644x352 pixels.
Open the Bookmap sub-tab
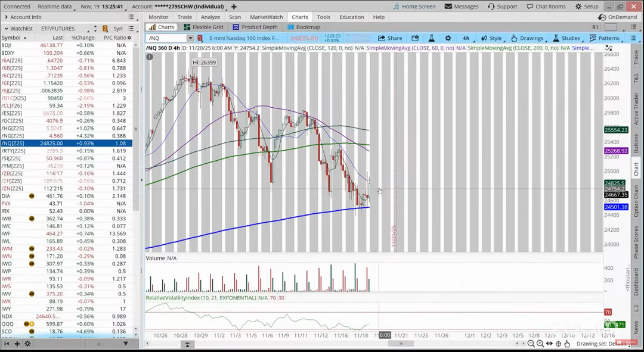304,27
